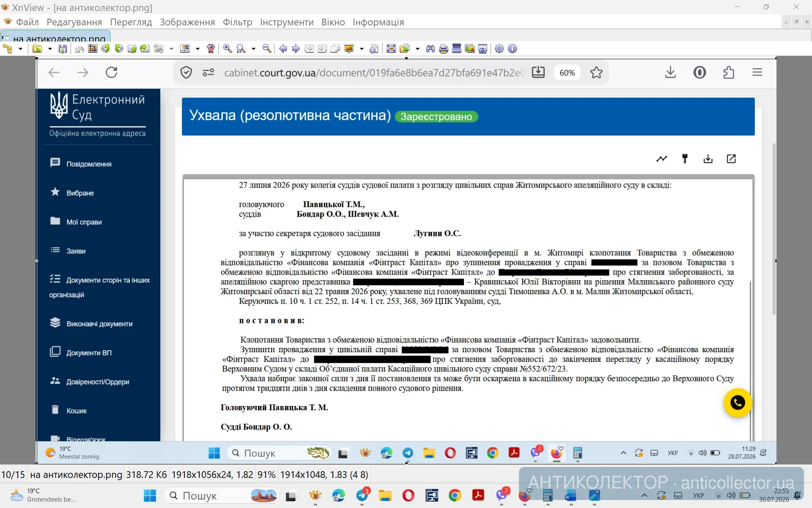The height and width of the screenshot is (508, 812).
Task: Open the XnView browser tree icon
Action: (x=8, y=49)
